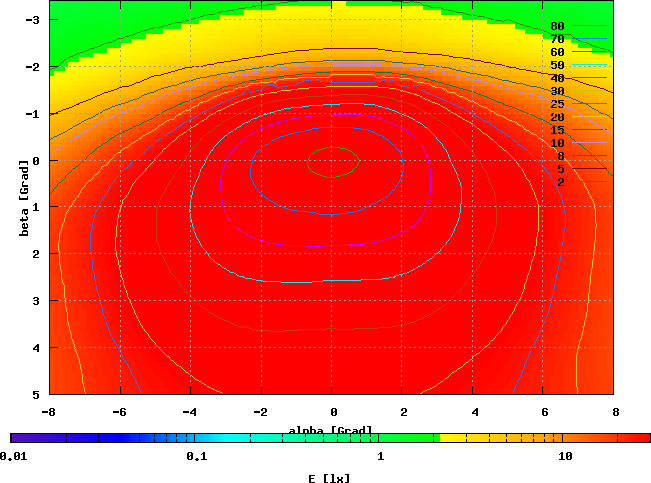Screen dimensions: 651x483
Task: Hide the 25 contour line via legend
Action: 557,104
